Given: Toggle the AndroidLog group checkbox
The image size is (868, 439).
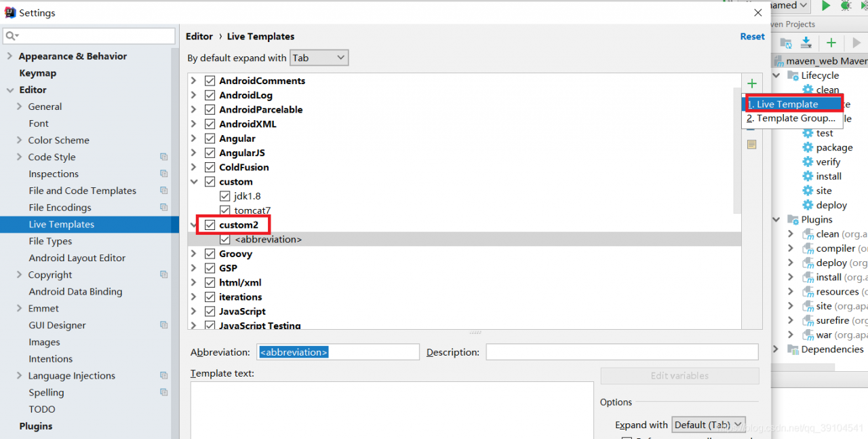Looking at the screenshot, I should point(210,95).
